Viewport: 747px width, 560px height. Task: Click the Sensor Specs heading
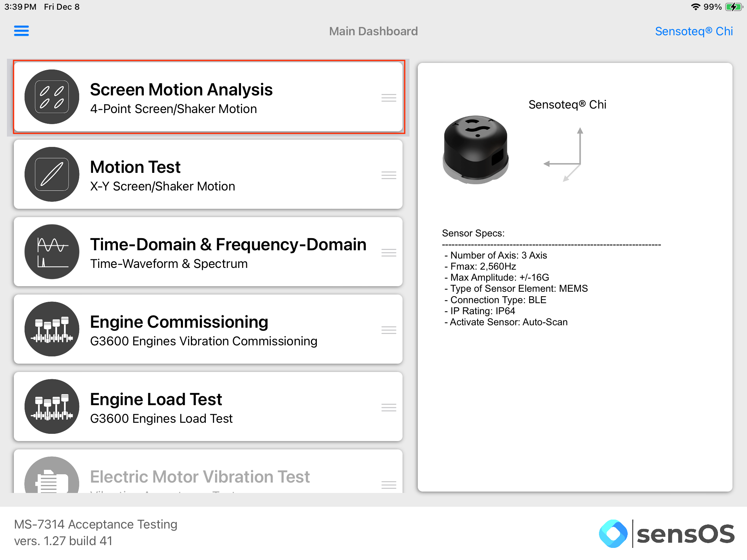[473, 233]
